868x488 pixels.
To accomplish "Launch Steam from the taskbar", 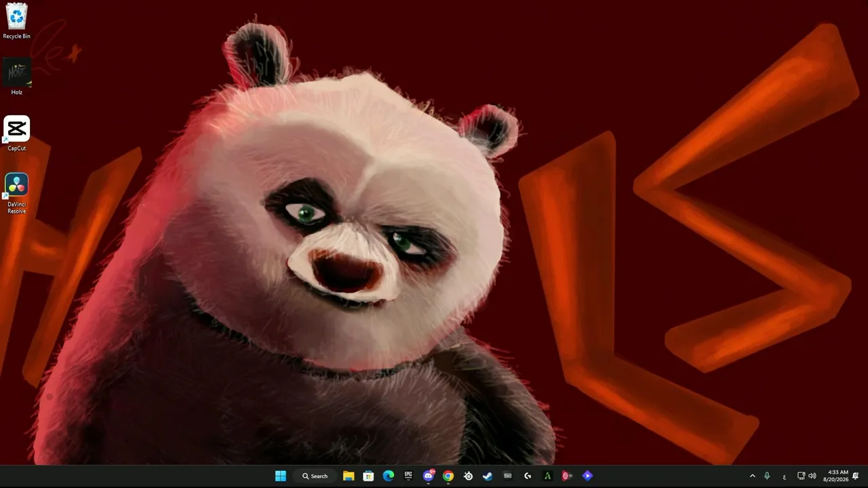I will pyautogui.click(x=488, y=476).
